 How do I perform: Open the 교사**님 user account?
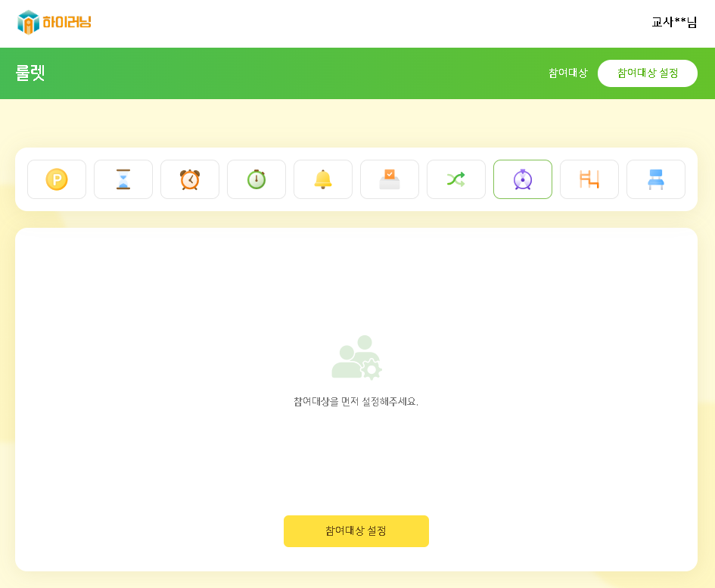[674, 23]
